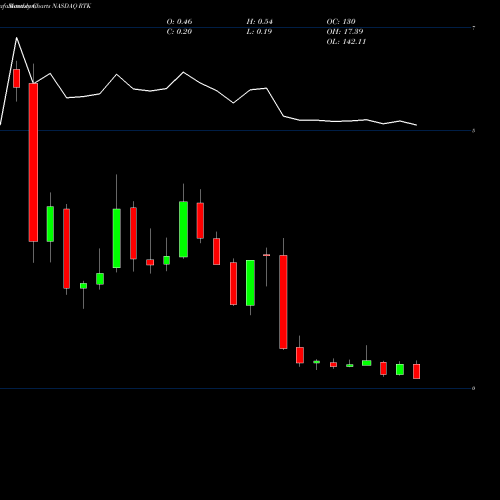
Task: Click the y-axis label 0
Action: tap(474, 388)
